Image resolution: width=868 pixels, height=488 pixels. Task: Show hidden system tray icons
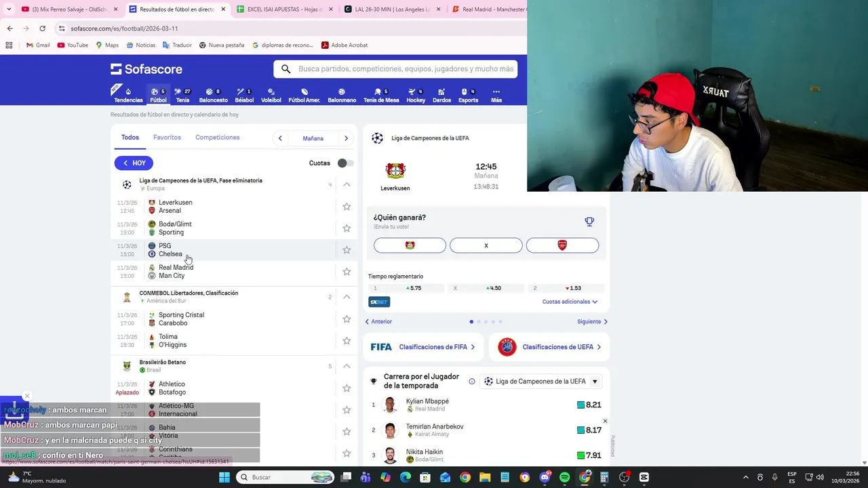point(746,477)
